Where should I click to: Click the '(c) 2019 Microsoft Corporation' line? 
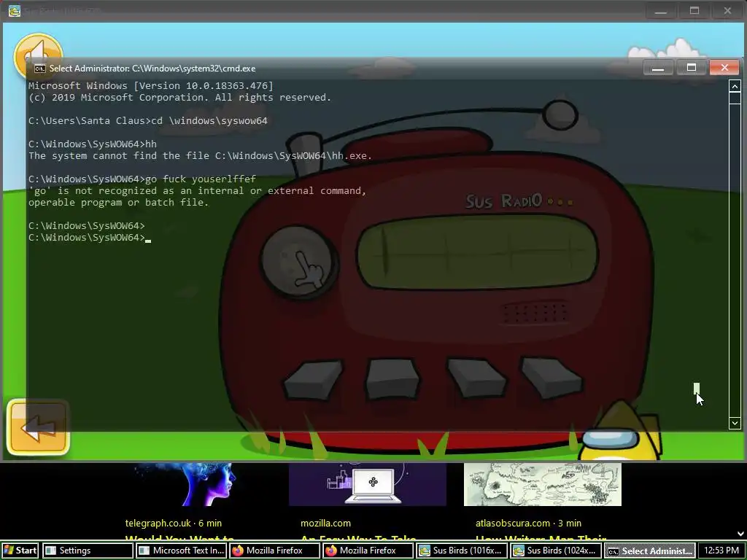179,98
